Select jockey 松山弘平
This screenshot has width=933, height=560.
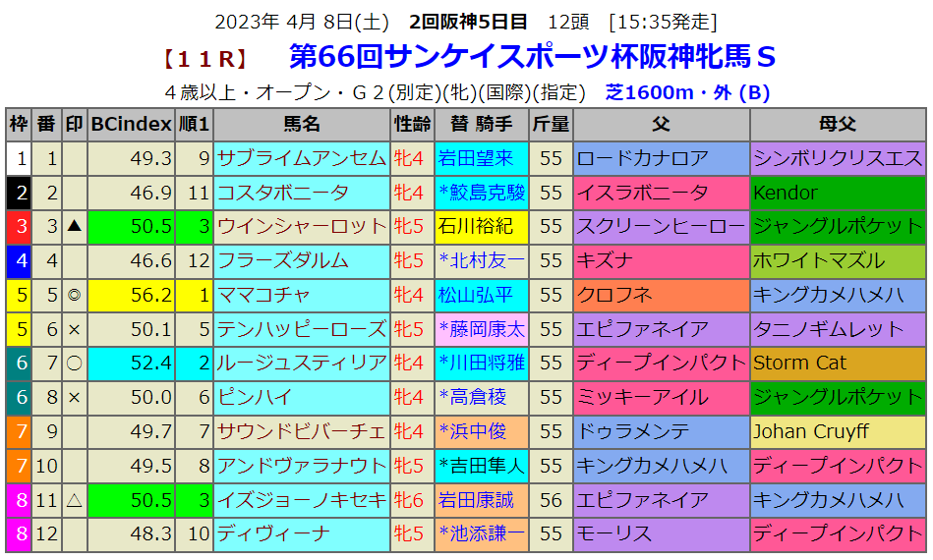[x=476, y=295]
